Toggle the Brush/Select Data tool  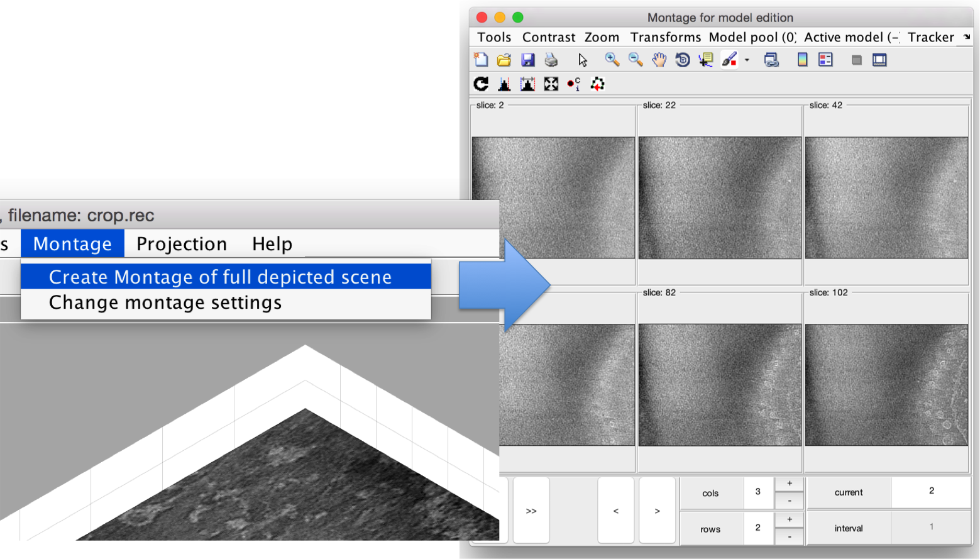(x=729, y=60)
